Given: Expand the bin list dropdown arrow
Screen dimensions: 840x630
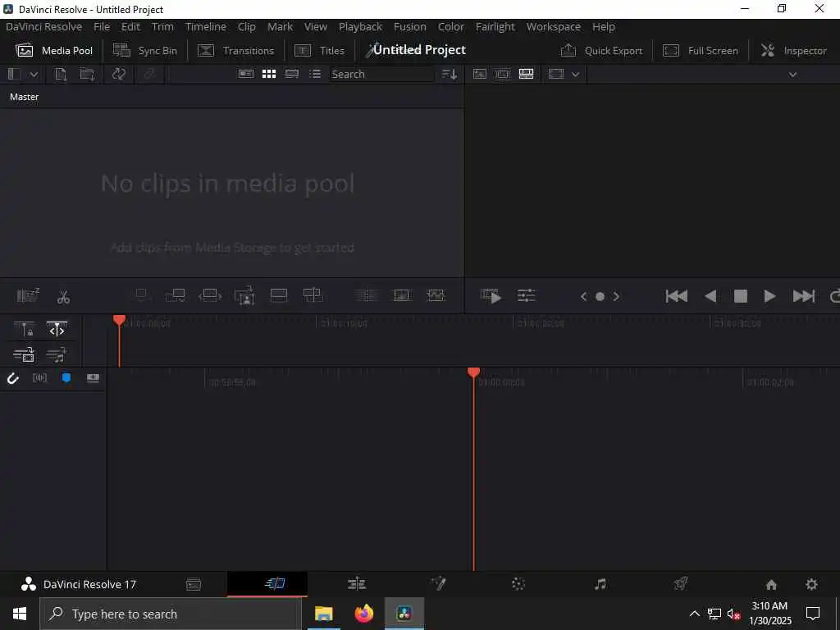Looking at the screenshot, I should (x=34, y=75).
